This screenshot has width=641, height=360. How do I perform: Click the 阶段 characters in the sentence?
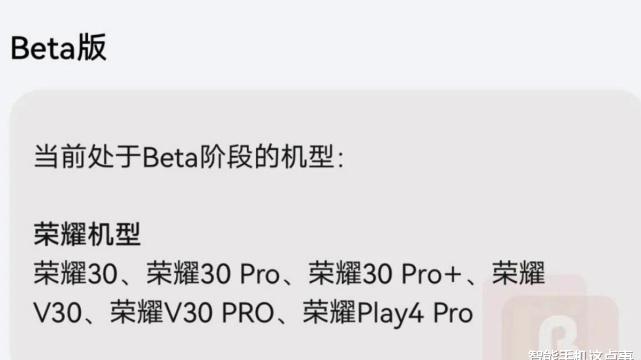(x=225, y=157)
